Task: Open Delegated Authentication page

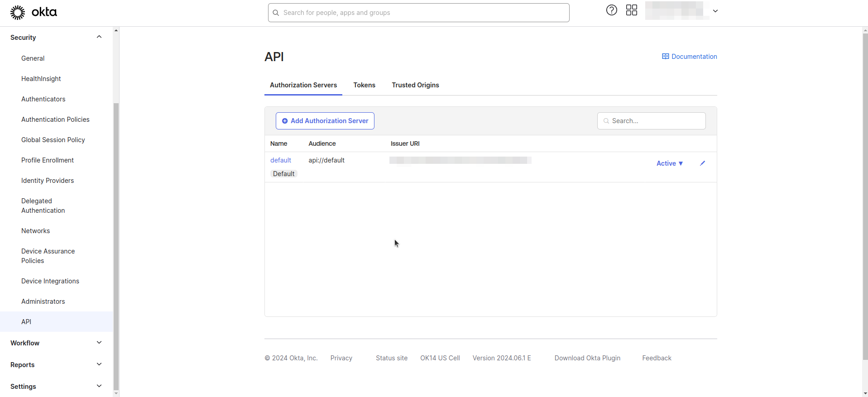Action: pos(43,206)
